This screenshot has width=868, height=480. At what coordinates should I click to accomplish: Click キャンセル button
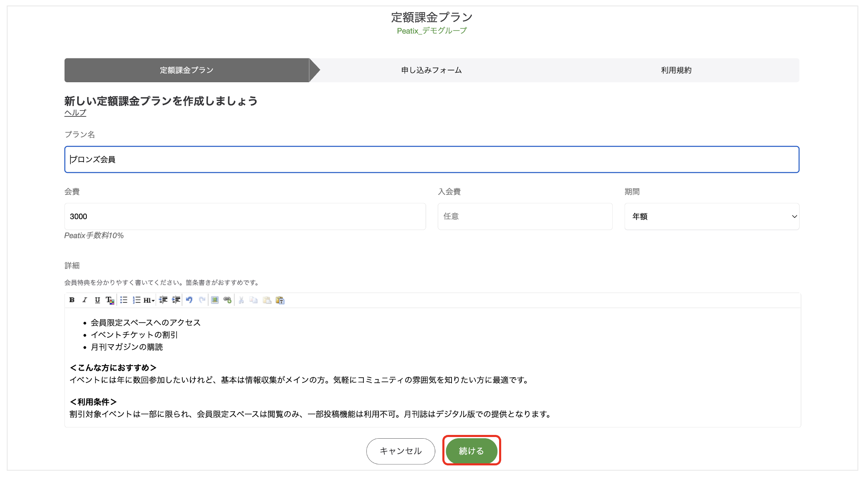tap(401, 451)
